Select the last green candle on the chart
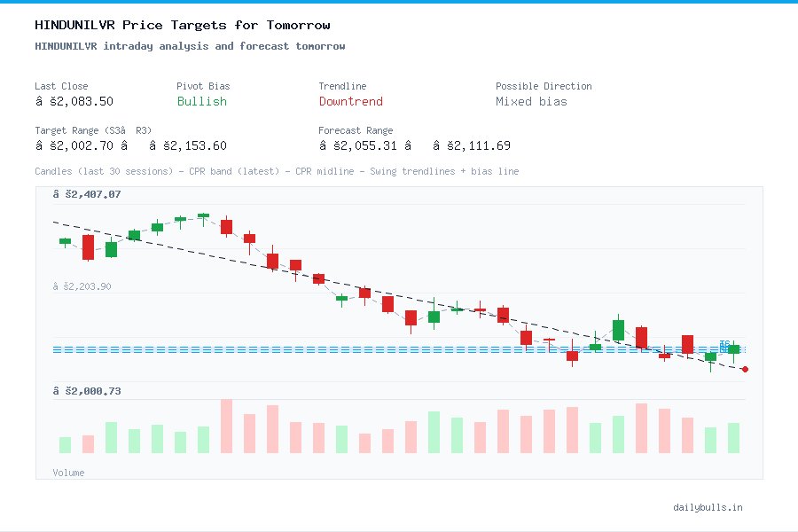Image resolution: width=798 pixels, height=532 pixels. click(x=734, y=348)
